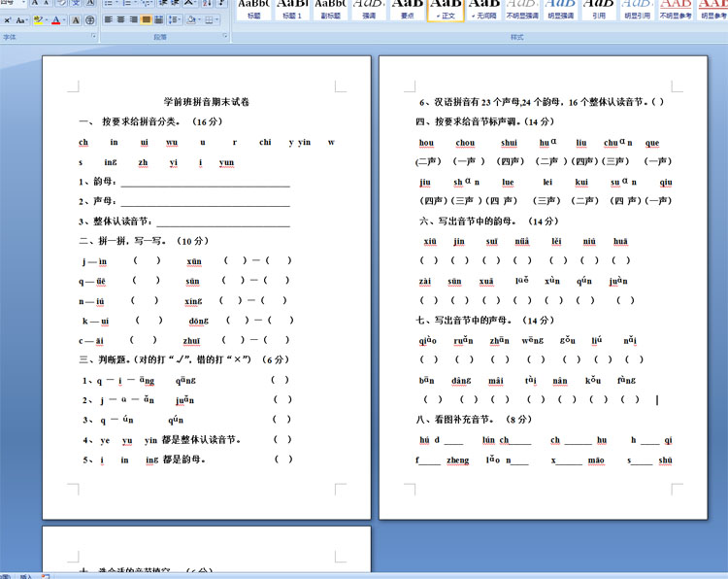Apply the 强调 style
The image size is (728, 579).
click(369, 10)
